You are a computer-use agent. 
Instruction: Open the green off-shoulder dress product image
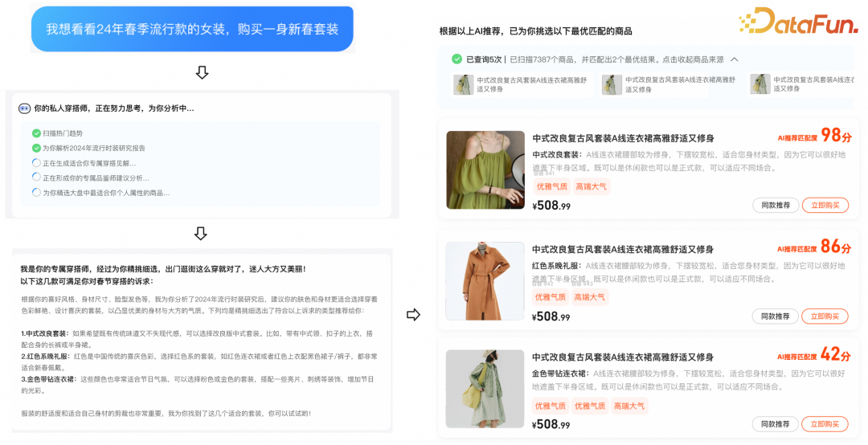pyautogui.click(x=485, y=170)
